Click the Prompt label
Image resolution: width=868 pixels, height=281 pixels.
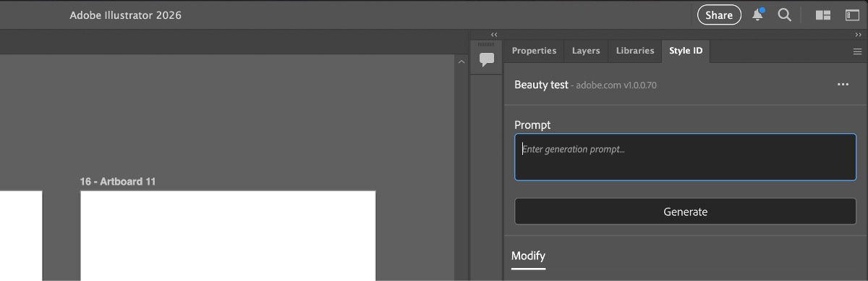532,125
